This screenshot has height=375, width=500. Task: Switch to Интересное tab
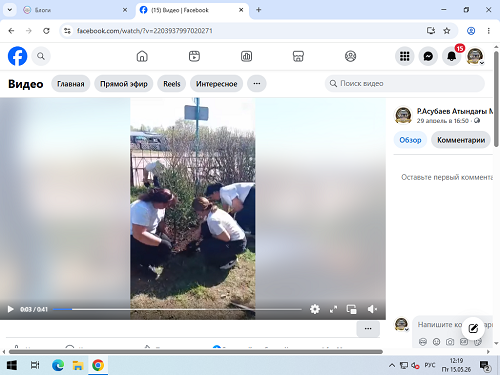point(216,84)
